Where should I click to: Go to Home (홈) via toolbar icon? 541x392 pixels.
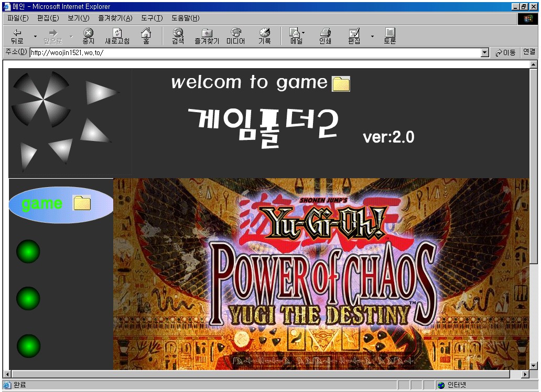point(146,36)
